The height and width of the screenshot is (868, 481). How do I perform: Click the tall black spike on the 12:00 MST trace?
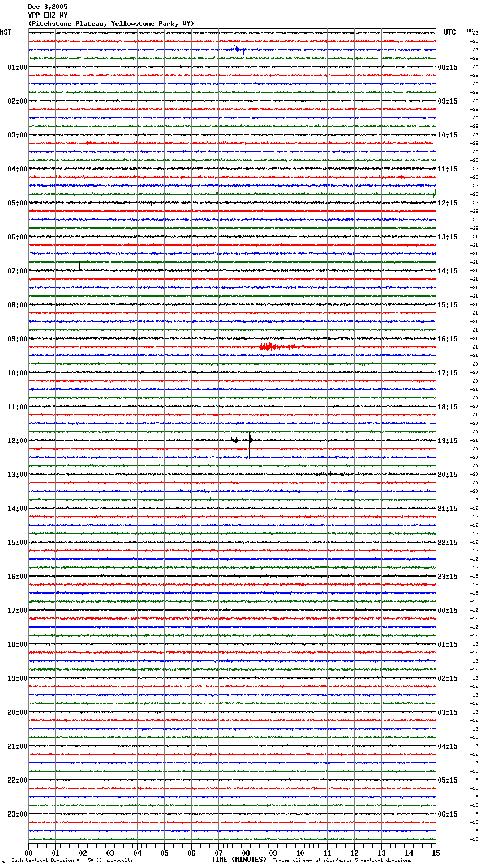point(250,441)
